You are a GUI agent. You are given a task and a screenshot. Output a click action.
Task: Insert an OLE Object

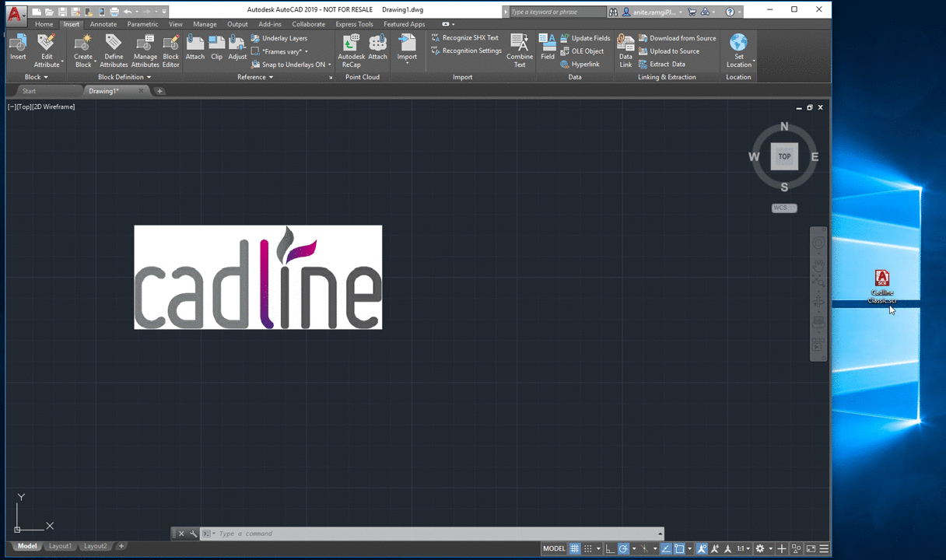coord(582,51)
